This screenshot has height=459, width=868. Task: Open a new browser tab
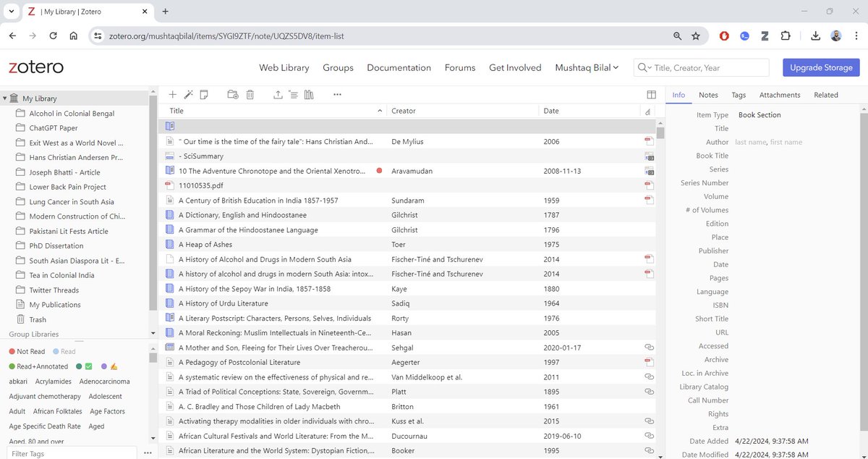click(x=165, y=12)
